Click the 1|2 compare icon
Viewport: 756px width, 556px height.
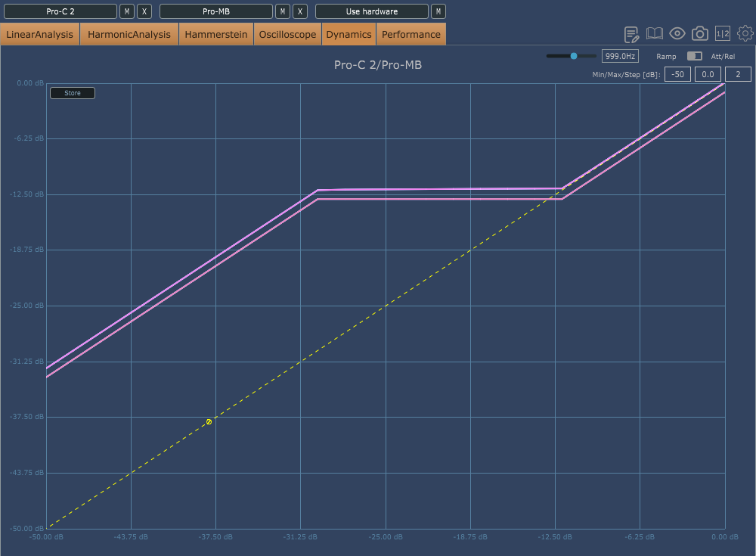click(x=722, y=33)
